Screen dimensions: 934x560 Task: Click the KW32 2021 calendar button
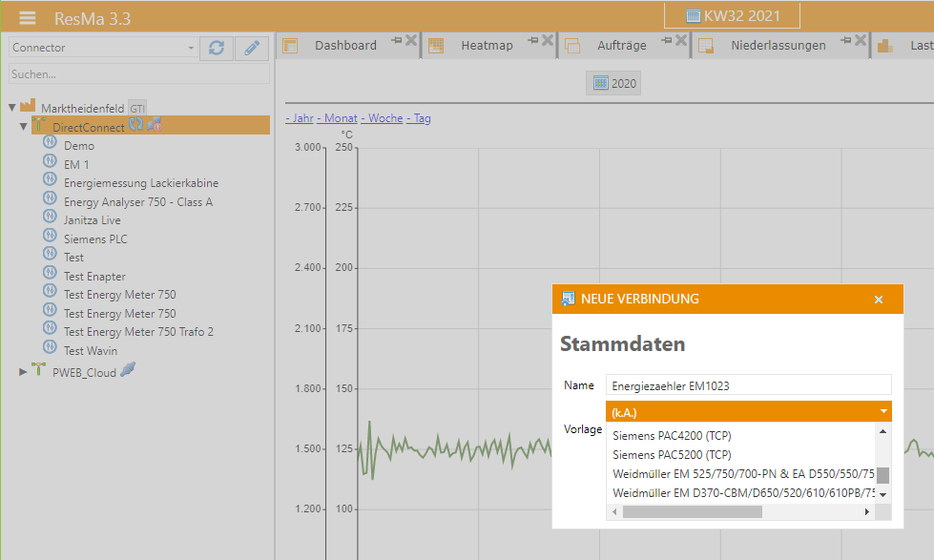point(732,16)
